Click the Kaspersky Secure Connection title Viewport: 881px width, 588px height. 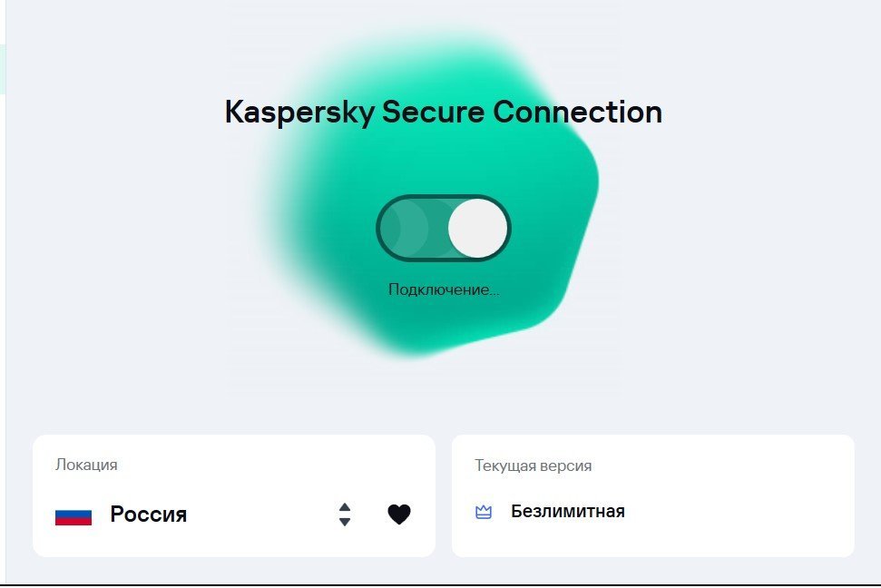coord(443,113)
